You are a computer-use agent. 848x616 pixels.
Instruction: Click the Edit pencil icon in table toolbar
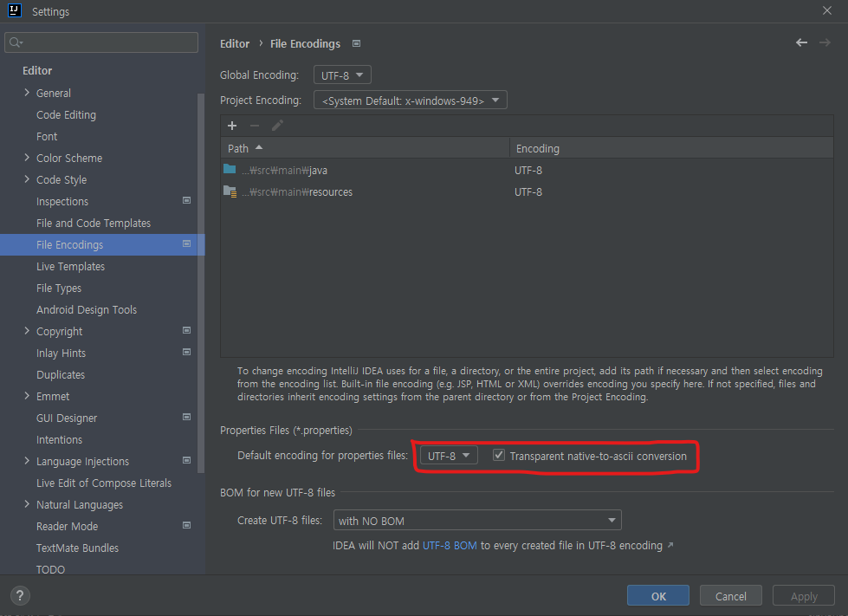click(x=277, y=126)
